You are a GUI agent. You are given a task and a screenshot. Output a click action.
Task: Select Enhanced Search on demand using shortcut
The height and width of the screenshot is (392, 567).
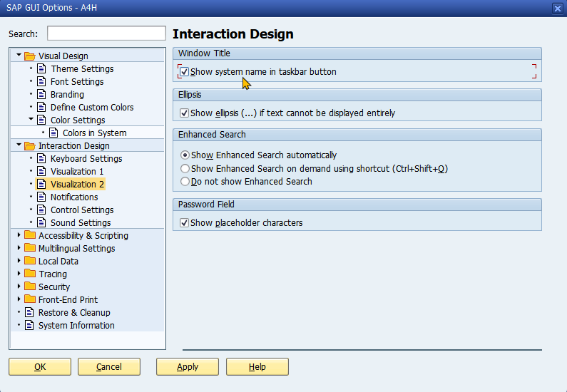pos(185,168)
